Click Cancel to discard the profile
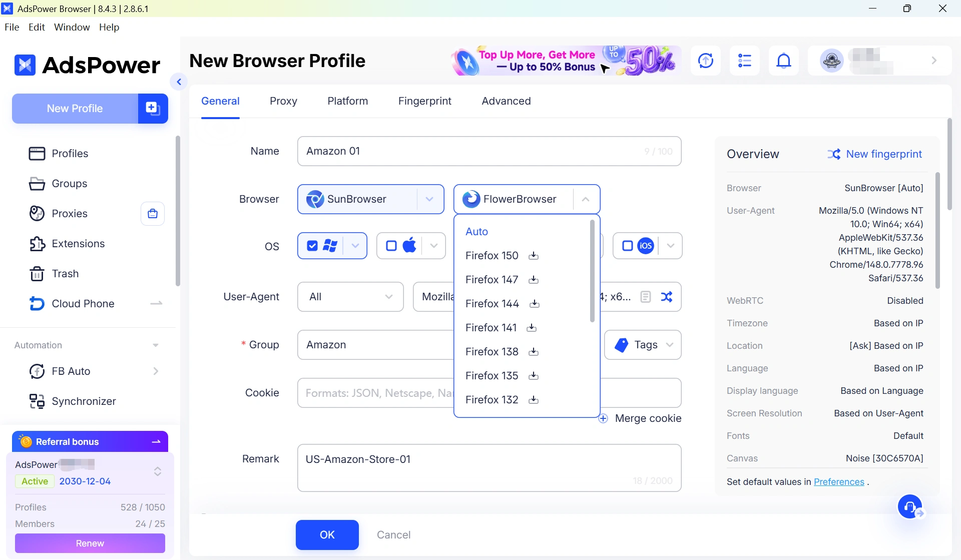961x560 pixels. [x=393, y=534]
